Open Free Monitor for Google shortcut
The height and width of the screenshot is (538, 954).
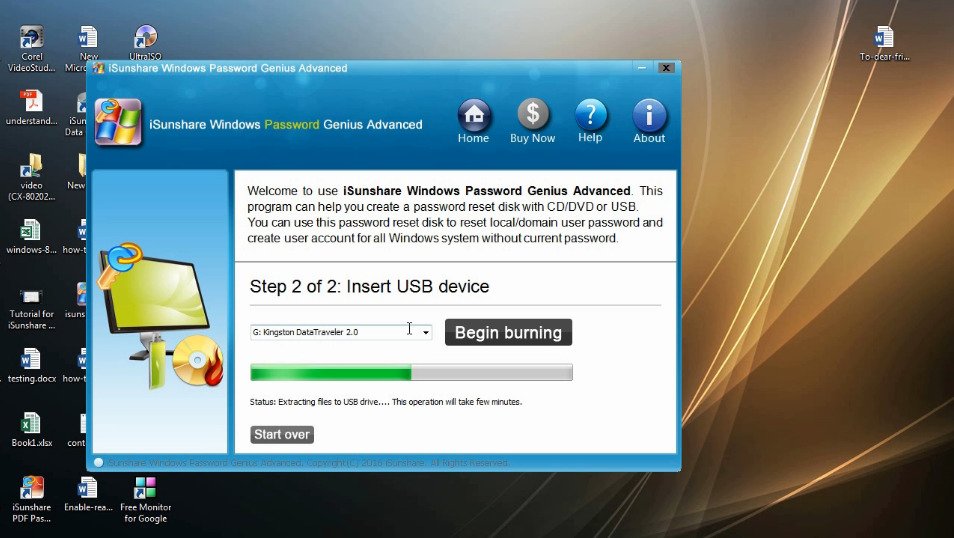145,500
